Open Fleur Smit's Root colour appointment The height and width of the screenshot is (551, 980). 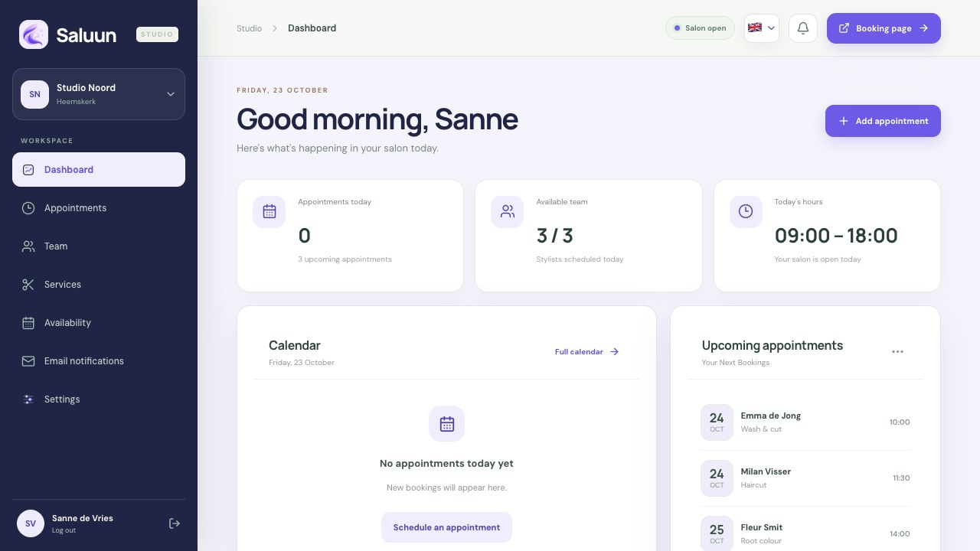(x=805, y=534)
